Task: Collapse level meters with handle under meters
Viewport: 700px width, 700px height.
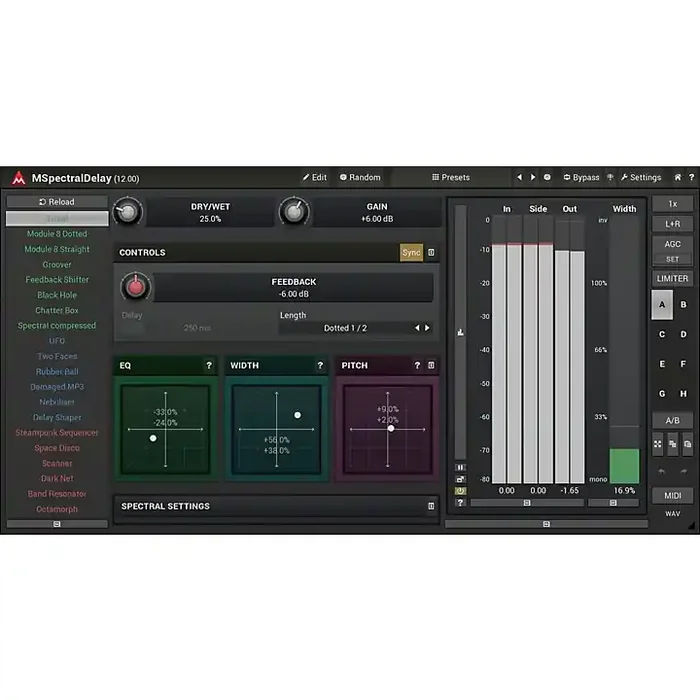Action: [x=527, y=503]
